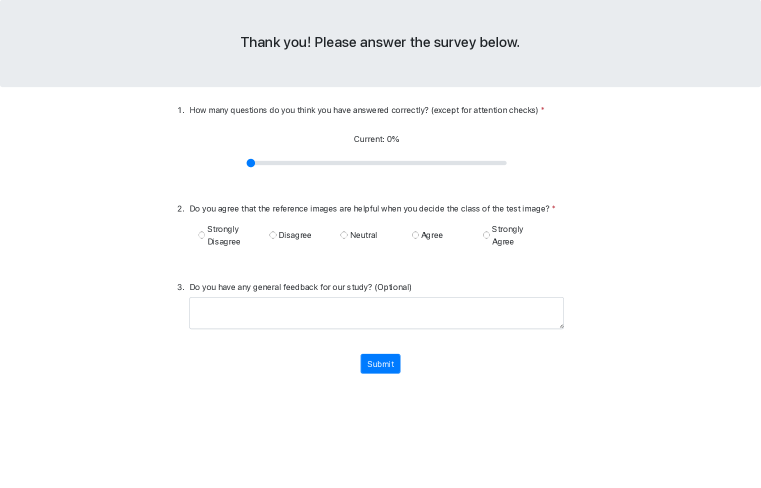Click the 'Strongly Agree' label text
761x488 pixels.
(507, 235)
